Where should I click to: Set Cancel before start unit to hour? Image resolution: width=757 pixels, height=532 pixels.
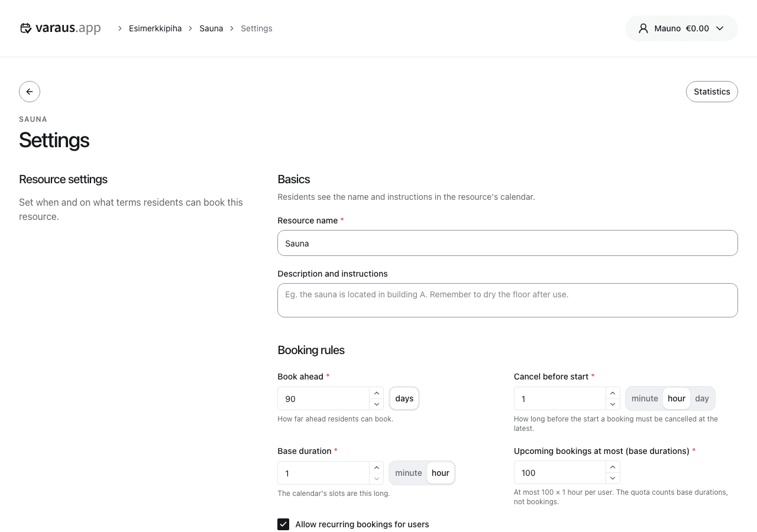click(677, 398)
